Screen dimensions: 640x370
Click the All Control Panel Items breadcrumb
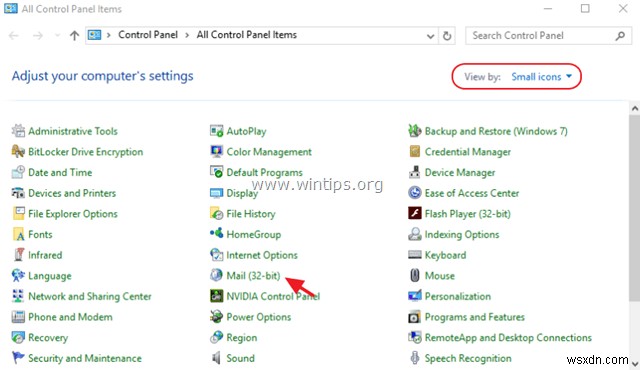(x=247, y=35)
